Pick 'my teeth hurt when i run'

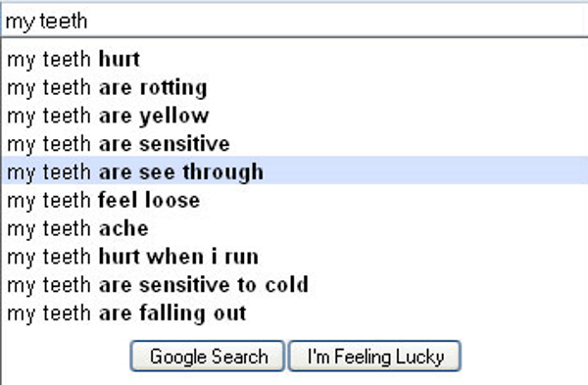coord(295,257)
